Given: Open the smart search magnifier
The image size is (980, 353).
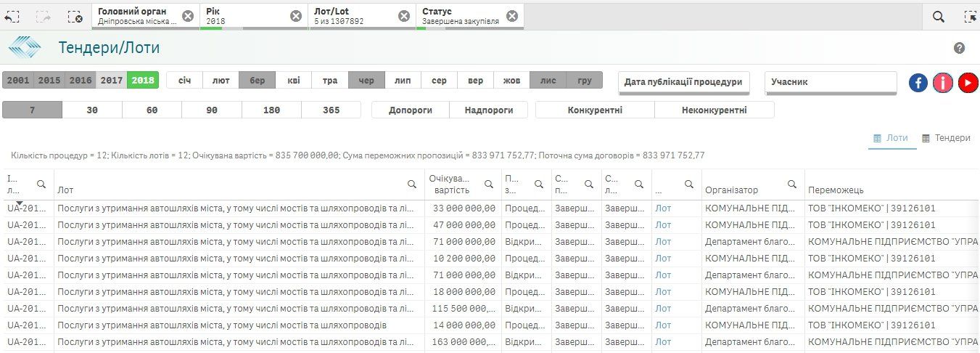Looking at the screenshot, I should [938, 17].
